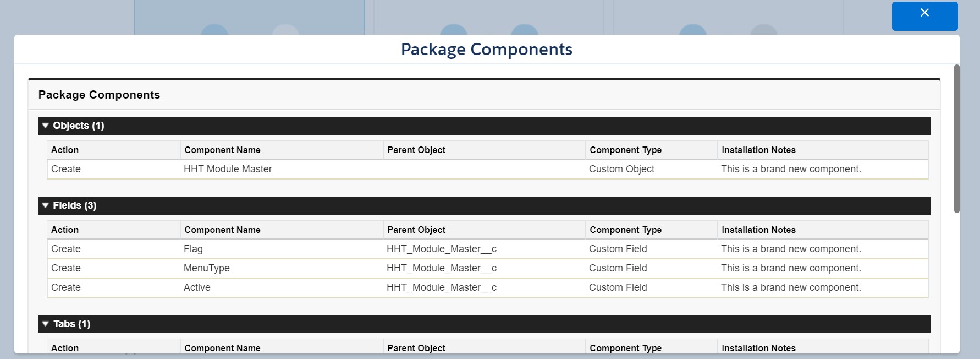The image size is (980, 359).
Task: Click the HHT Module Master component row
Action: 228,169
